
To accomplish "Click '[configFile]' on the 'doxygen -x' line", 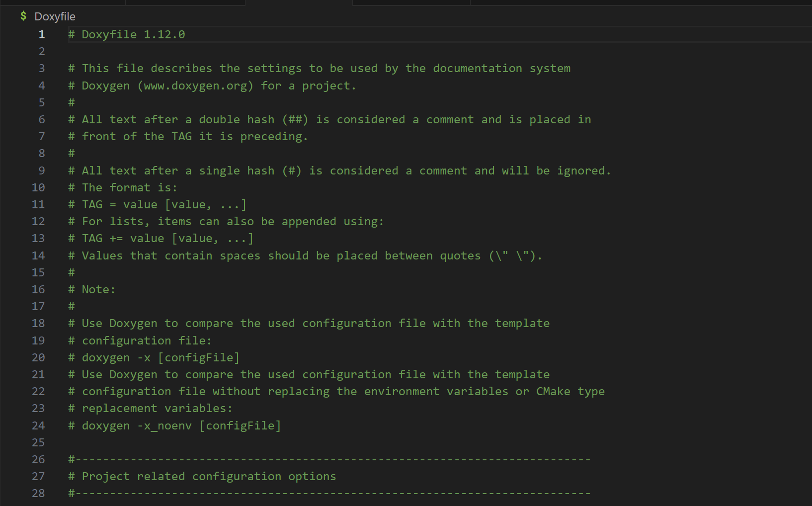I will (199, 357).
